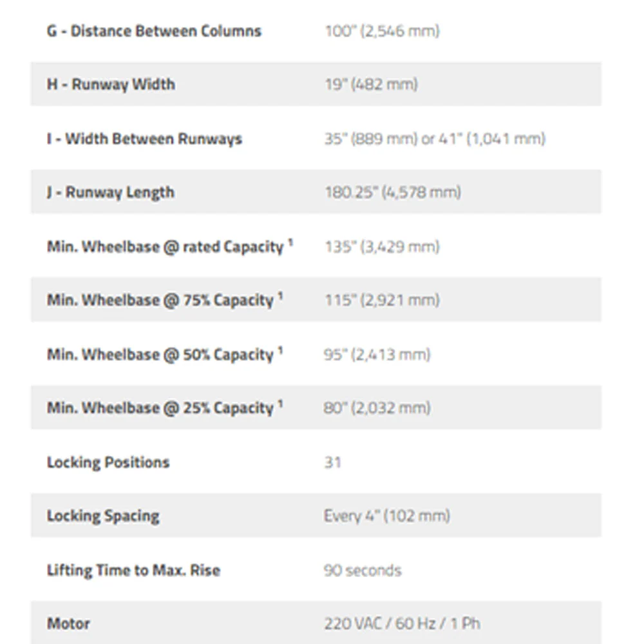Click 'Min. Wheelbase @ 75% Capacity' label
Screen dimensions: 644x644
click(160, 300)
